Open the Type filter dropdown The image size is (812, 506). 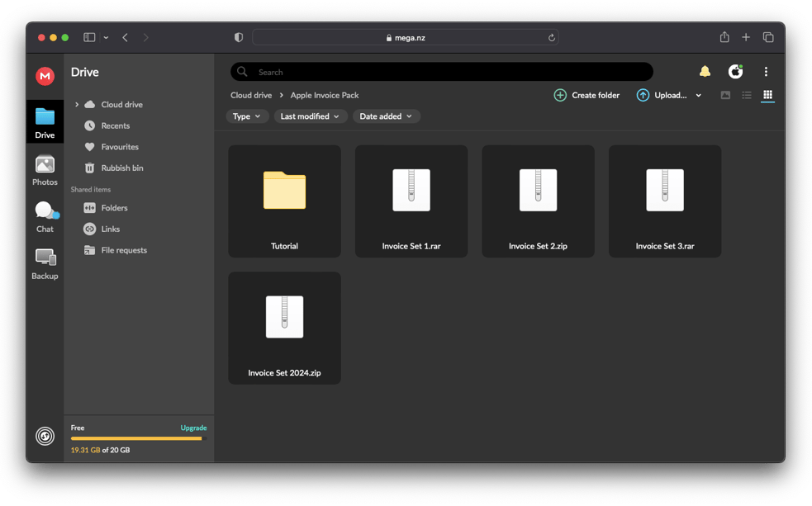[x=247, y=116]
